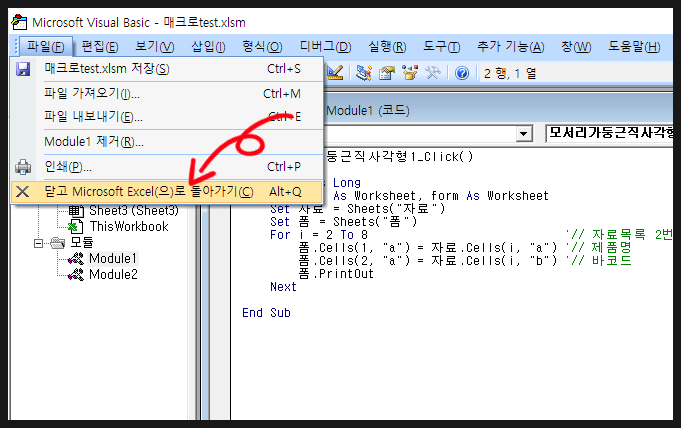Screen dimensions: 681x428
Task: Select Module1 in the project tree
Action: [x=112, y=259]
